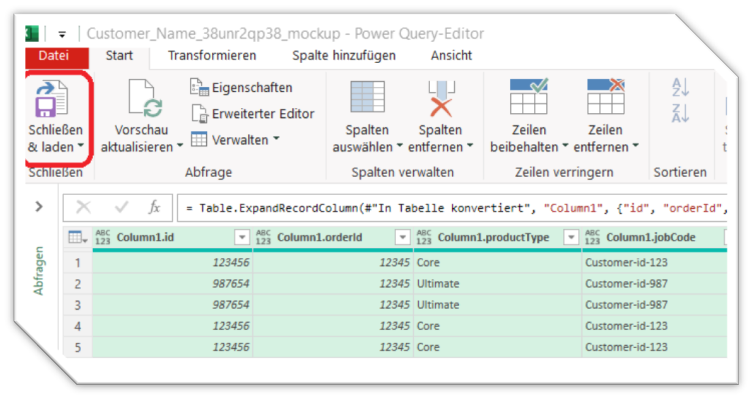
Task: Sort ascending with A-Z icon
Action: 681,87
